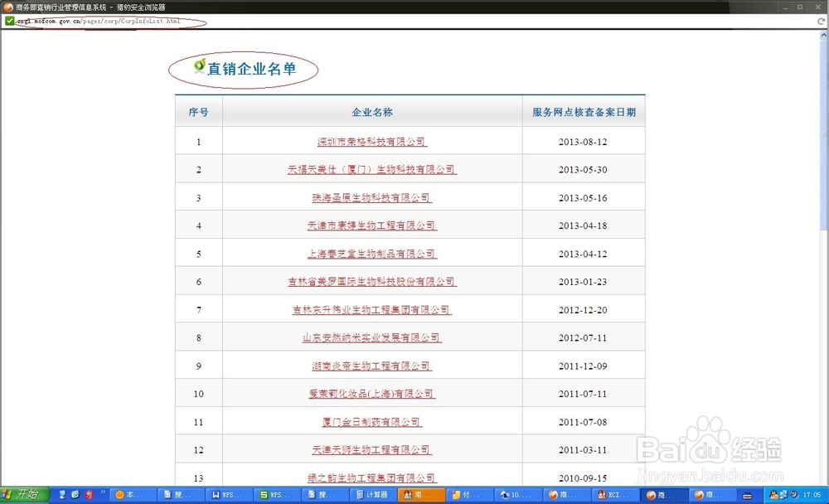This screenshot has width=829, height=504.
Task: Click the red round quick launch icon
Action: tap(89, 495)
